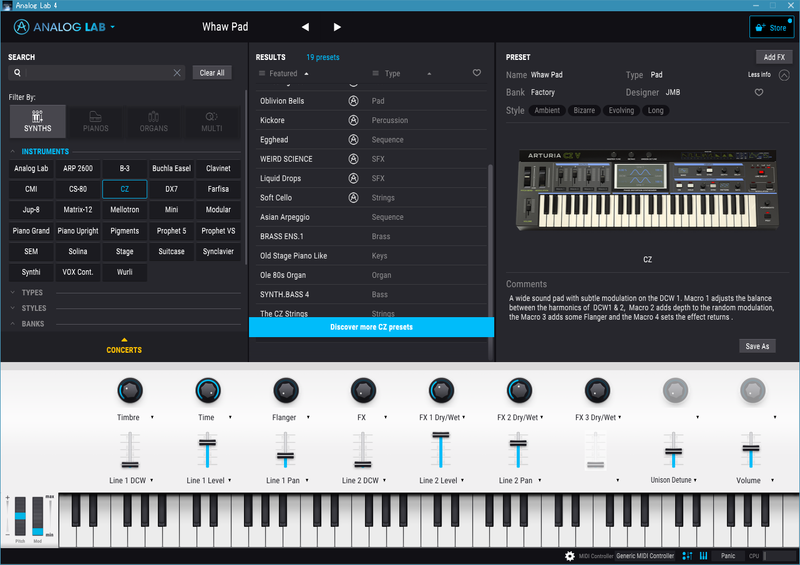Select the Pianos filter tab
The height and width of the screenshot is (565, 800).
(x=95, y=121)
